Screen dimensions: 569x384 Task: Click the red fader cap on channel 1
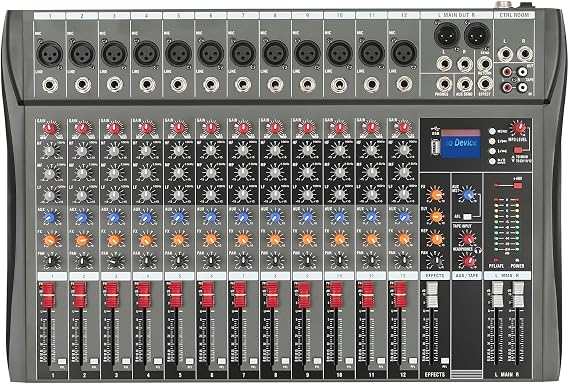tap(48, 295)
